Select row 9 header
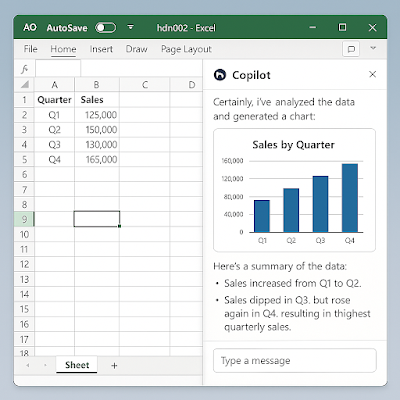The width and height of the screenshot is (400, 400). (x=24, y=219)
